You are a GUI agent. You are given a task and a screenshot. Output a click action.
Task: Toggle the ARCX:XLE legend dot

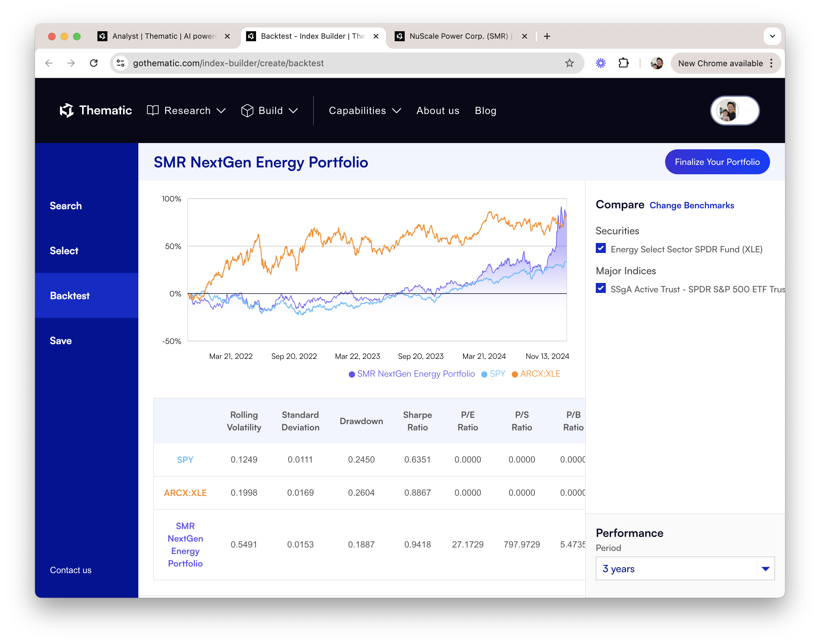515,374
